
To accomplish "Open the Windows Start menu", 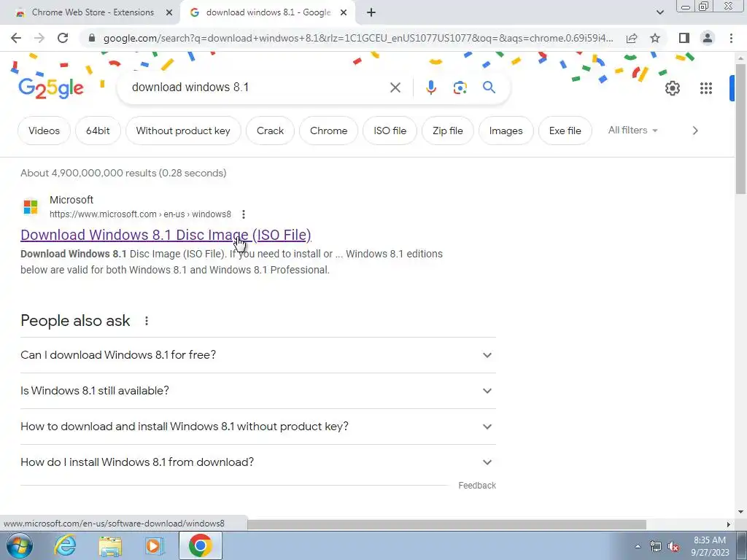I will 19,545.
